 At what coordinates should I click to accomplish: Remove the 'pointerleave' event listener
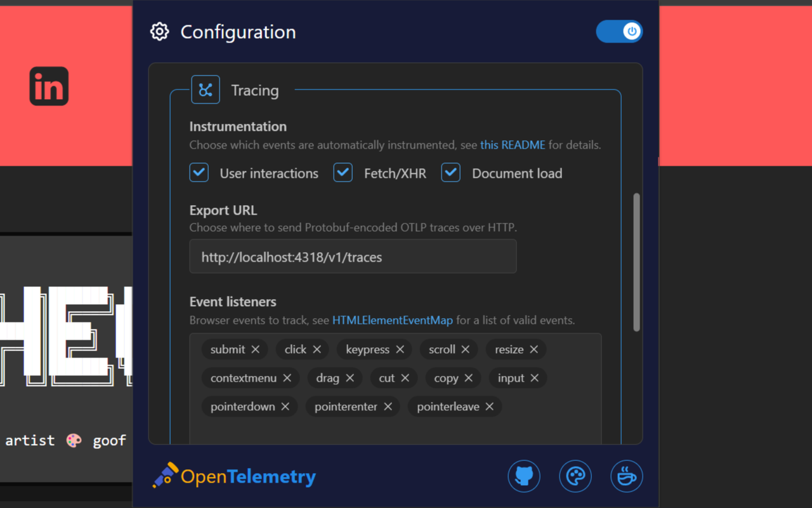point(489,406)
